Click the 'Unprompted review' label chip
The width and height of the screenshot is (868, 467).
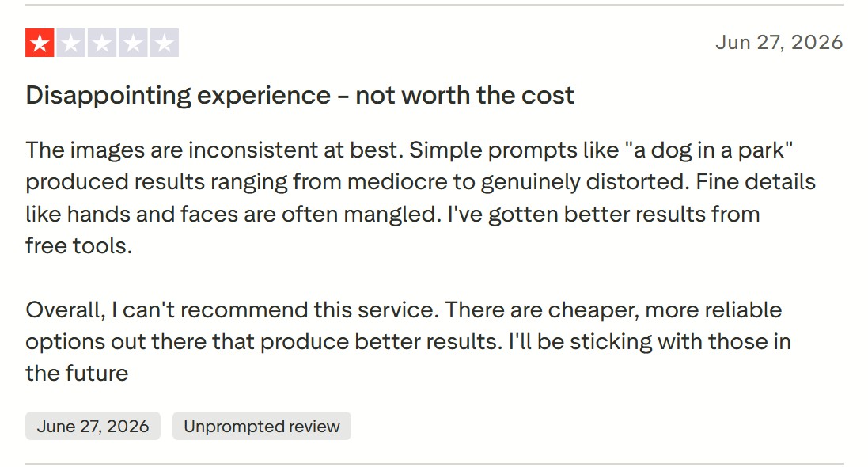click(262, 426)
